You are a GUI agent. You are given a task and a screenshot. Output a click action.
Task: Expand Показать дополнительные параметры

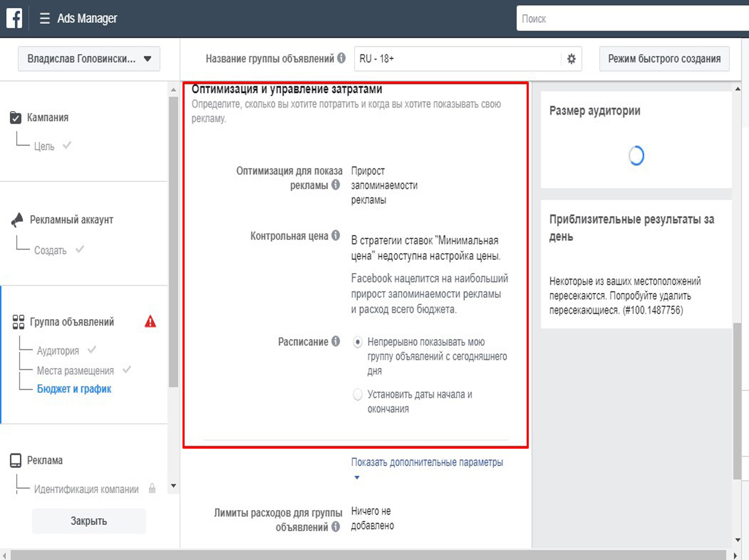tap(427, 463)
